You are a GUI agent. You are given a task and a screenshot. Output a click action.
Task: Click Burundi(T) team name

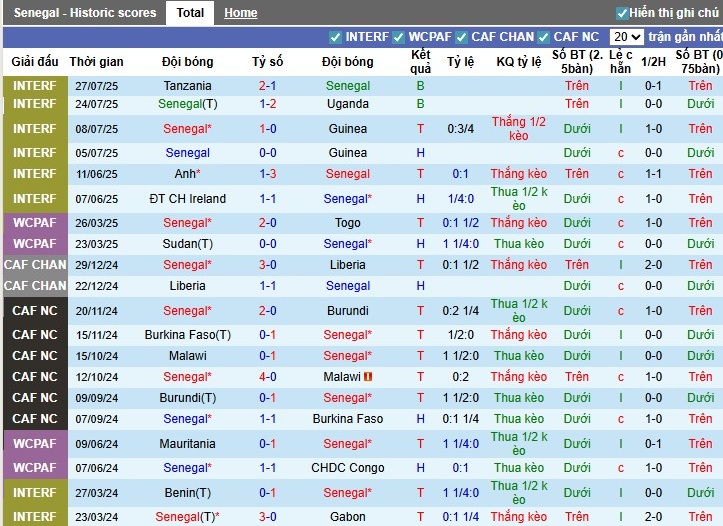pyautogui.click(x=188, y=398)
